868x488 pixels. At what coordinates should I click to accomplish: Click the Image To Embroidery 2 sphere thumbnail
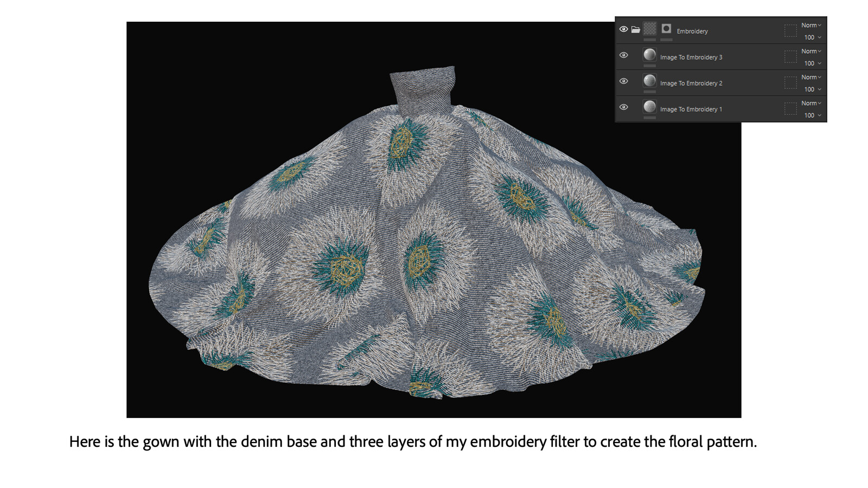pyautogui.click(x=649, y=81)
